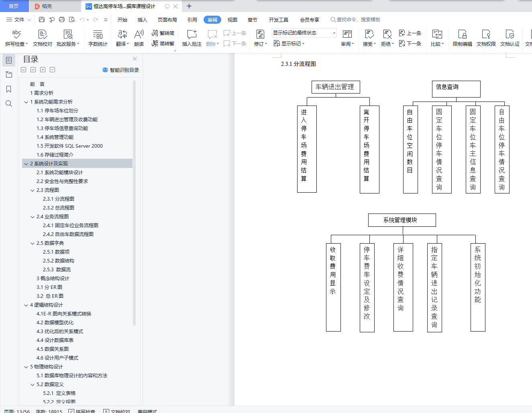The width and height of the screenshot is (532, 413).
Task: Open 限制编辑 restrict editing
Action: (463, 38)
